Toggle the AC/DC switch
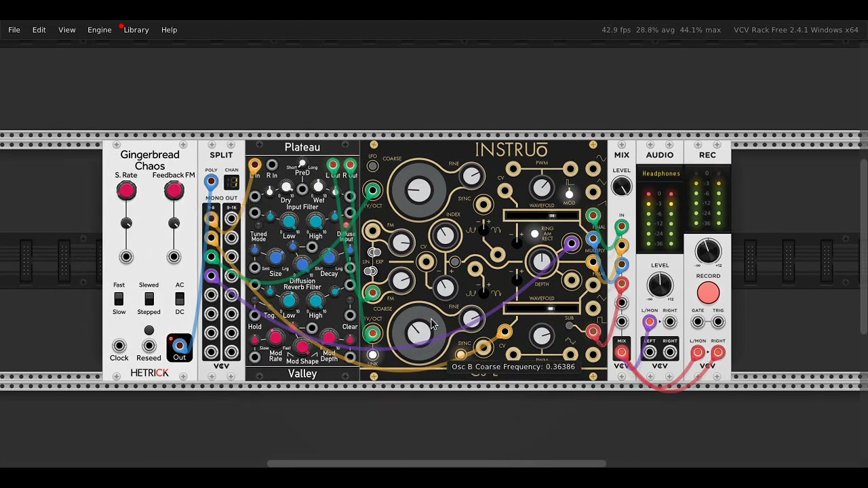The height and width of the screenshot is (488, 868). point(180,299)
